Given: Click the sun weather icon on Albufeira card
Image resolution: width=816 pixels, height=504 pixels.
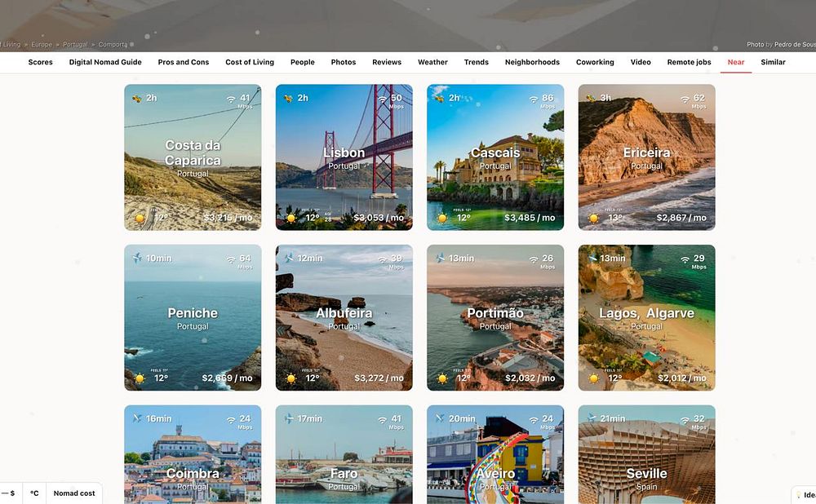Looking at the screenshot, I should coord(291,378).
